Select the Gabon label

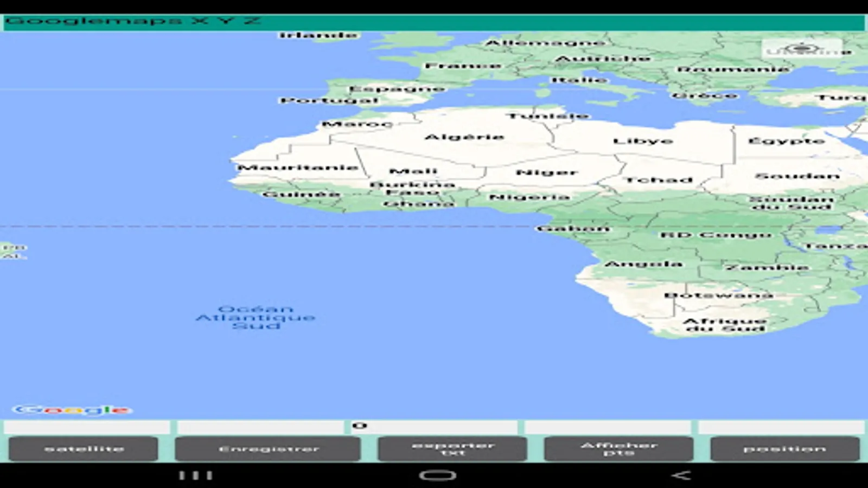pyautogui.click(x=573, y=228)
